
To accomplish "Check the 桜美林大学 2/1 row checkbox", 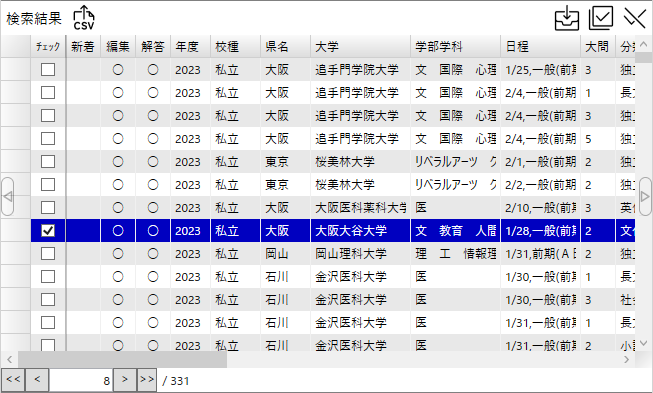I will pos(48,162).
